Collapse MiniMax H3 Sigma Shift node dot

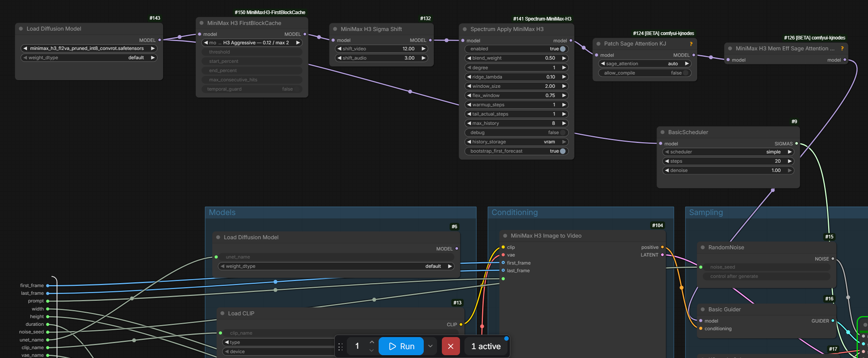pyautogui.click(x=335, y=29)
